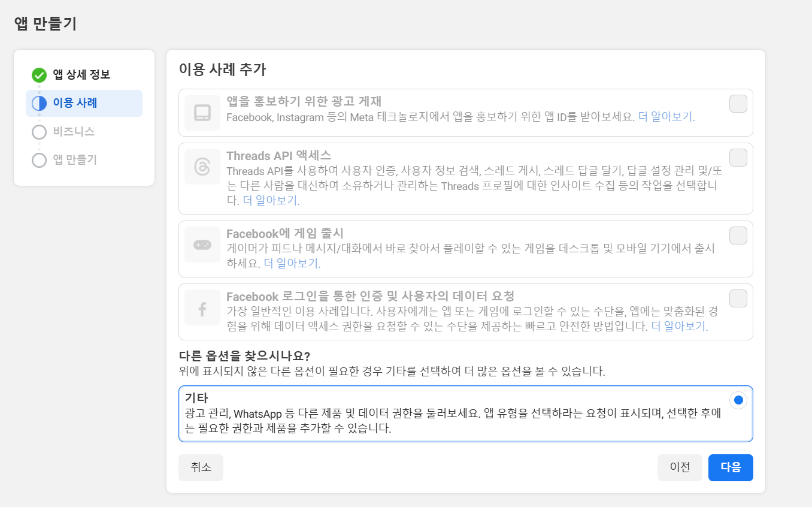
Task: Click the 이전 button
Action: [x=680, y=467]
